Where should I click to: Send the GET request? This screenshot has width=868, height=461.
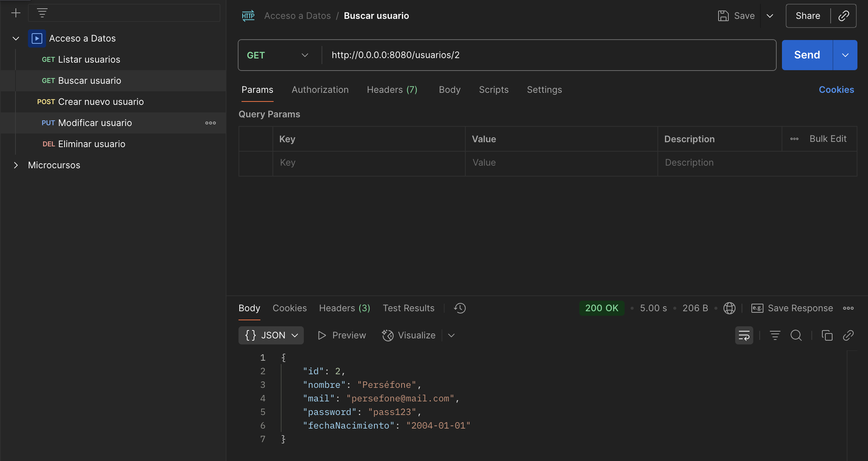[807, 55]
